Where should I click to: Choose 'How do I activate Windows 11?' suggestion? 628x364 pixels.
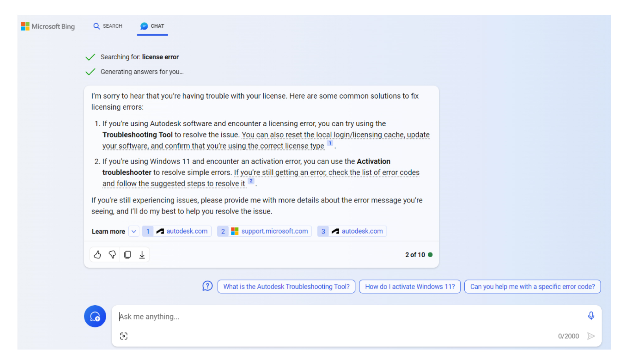pyautogui.click(x=410, y=286)
